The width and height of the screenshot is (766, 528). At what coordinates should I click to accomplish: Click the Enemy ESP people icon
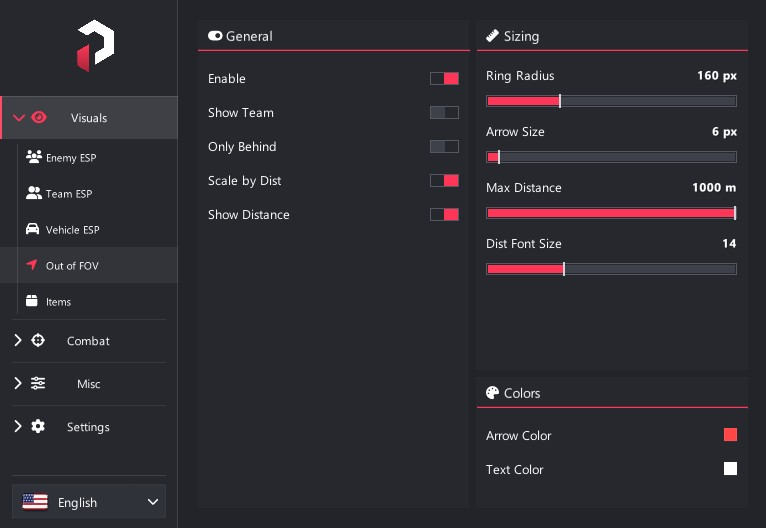pos(34,157)
